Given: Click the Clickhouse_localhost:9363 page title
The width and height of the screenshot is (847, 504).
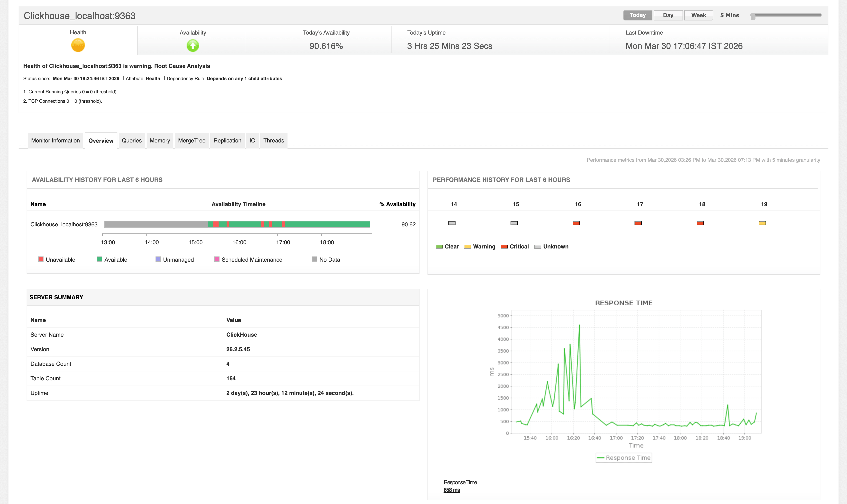Looking at the screenshot, I should point(80,16).
